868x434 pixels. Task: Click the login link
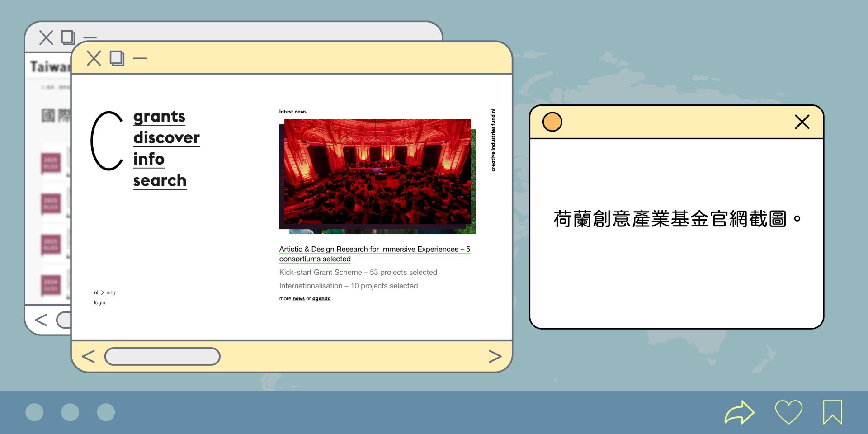coord(99,302)
